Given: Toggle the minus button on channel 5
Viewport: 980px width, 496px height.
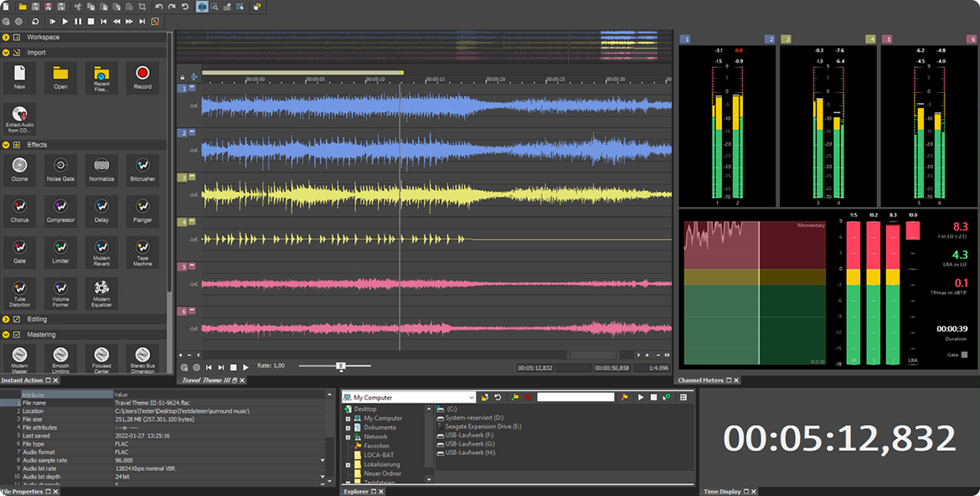Looking at the screenshot, I should click(192, 266).
